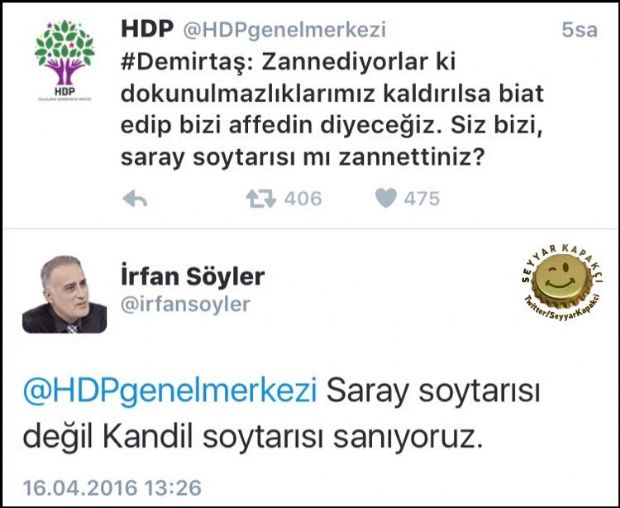
Task: Click the İrfan Söyler display name
Action: click(x=193, y=276)
